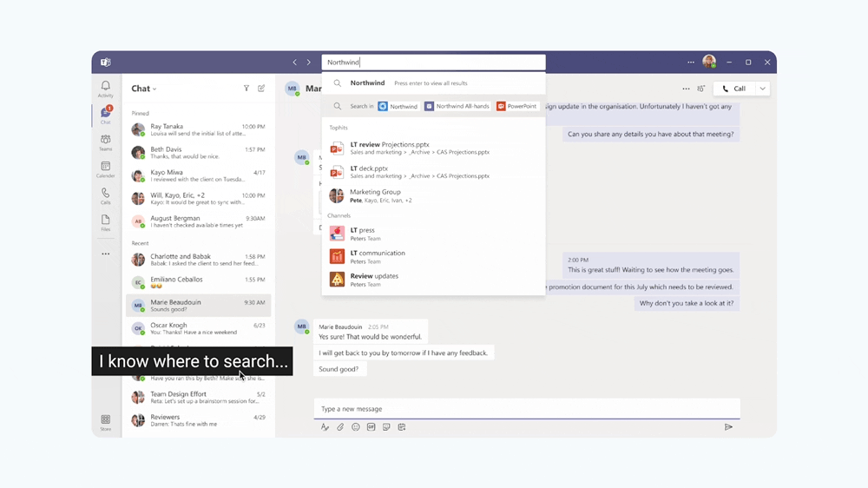Image resolution: width=868 pixels, height=488 pixels.
Task: Select the Northwind view all results suggestion
Action: point(433,83)
